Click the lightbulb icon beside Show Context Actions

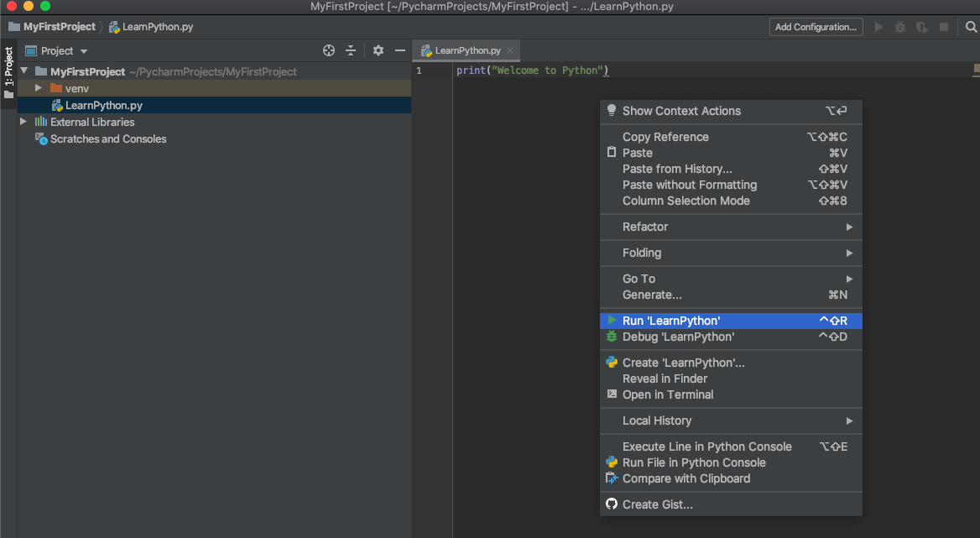coord(612,111)
